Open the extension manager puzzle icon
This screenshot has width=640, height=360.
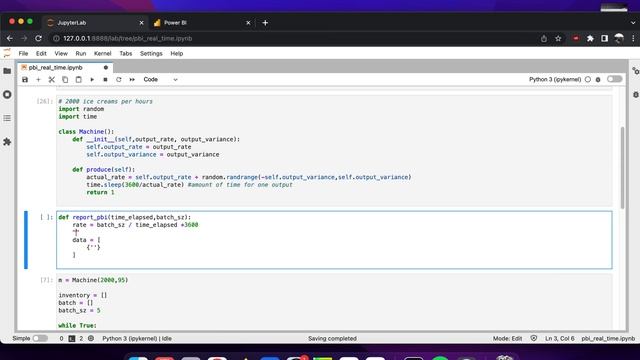pos(7,142)
